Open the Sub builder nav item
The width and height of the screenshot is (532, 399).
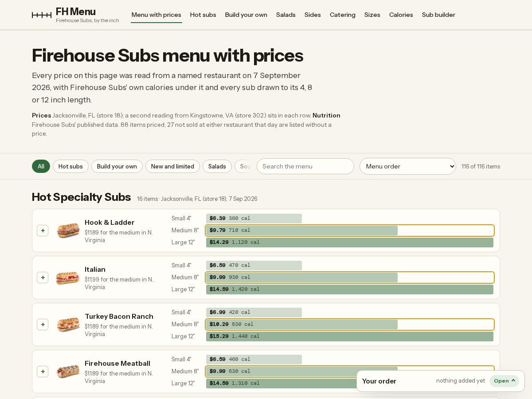click(438, 15)
